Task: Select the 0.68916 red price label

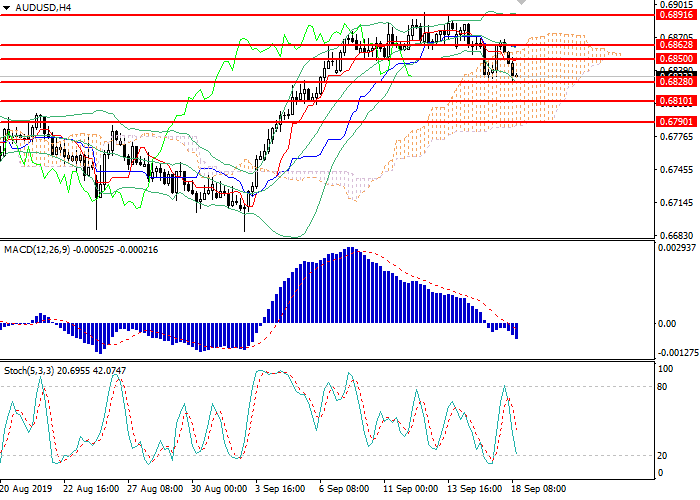Action: (x=675, y=15)
